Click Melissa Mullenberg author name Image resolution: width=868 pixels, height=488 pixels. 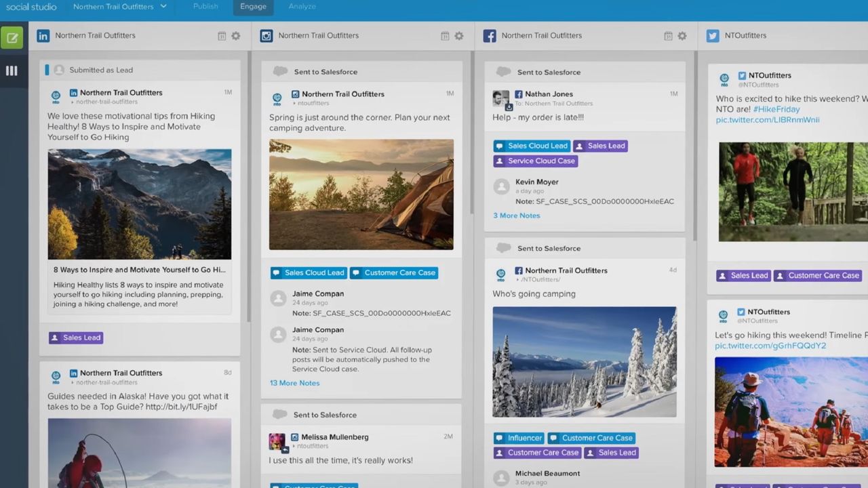coord(335,437)
